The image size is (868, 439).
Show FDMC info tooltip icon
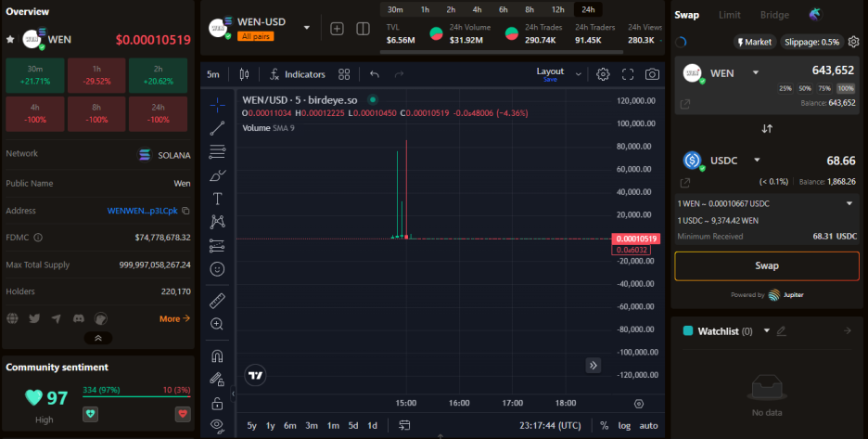[x=38, y=238]
